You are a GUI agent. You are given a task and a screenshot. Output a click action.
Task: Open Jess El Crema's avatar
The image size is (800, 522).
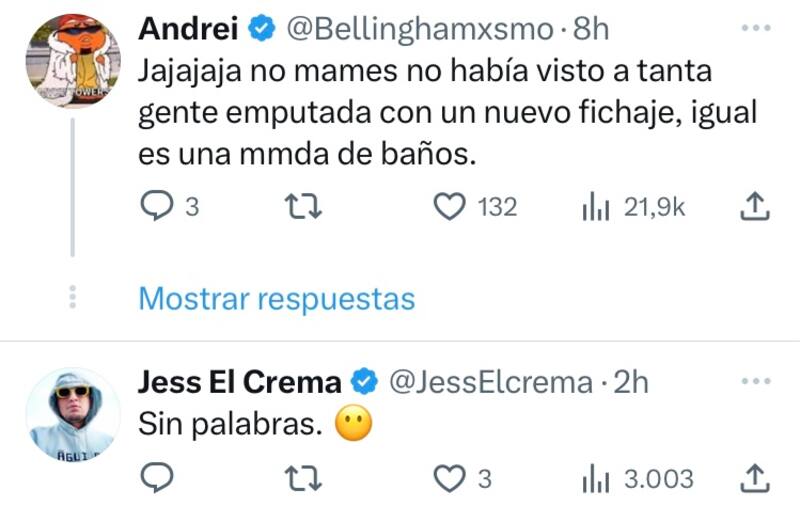72,413
